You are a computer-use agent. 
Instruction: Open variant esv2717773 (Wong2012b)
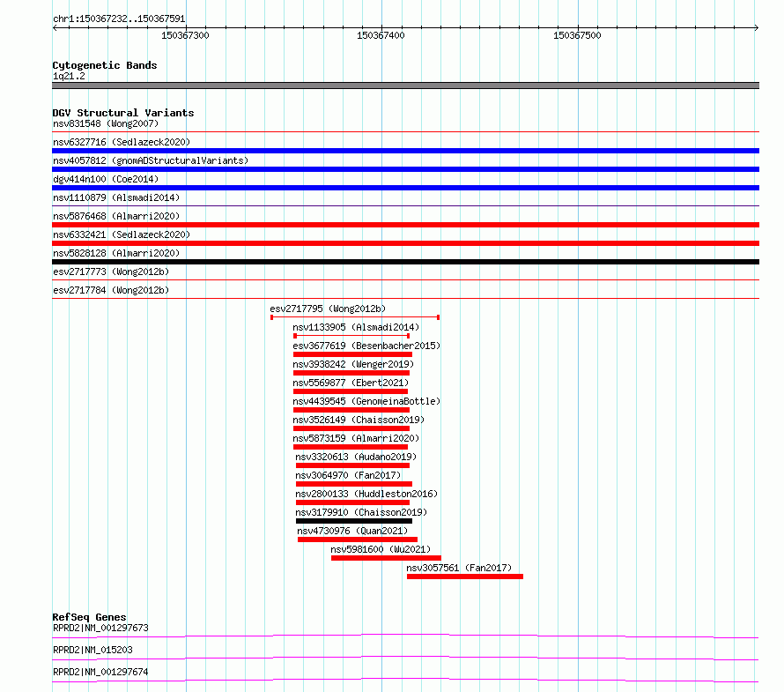pos(111,272)
